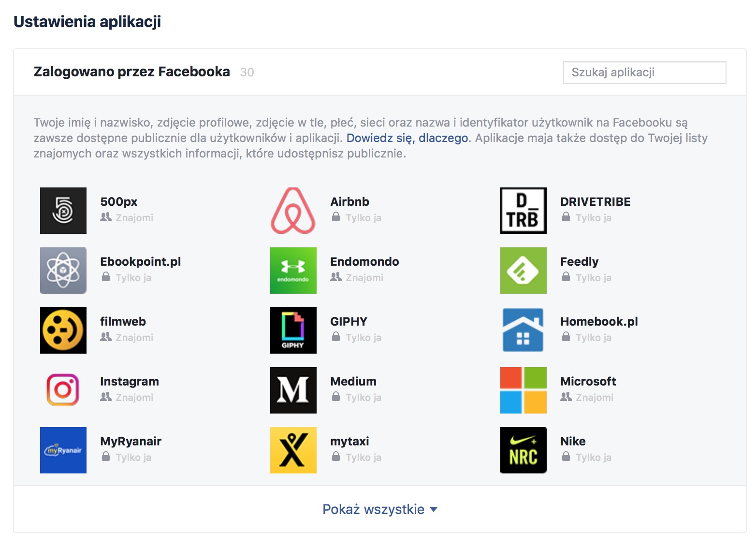Click Znajomi audience label under Endomondo

point(357,278)
